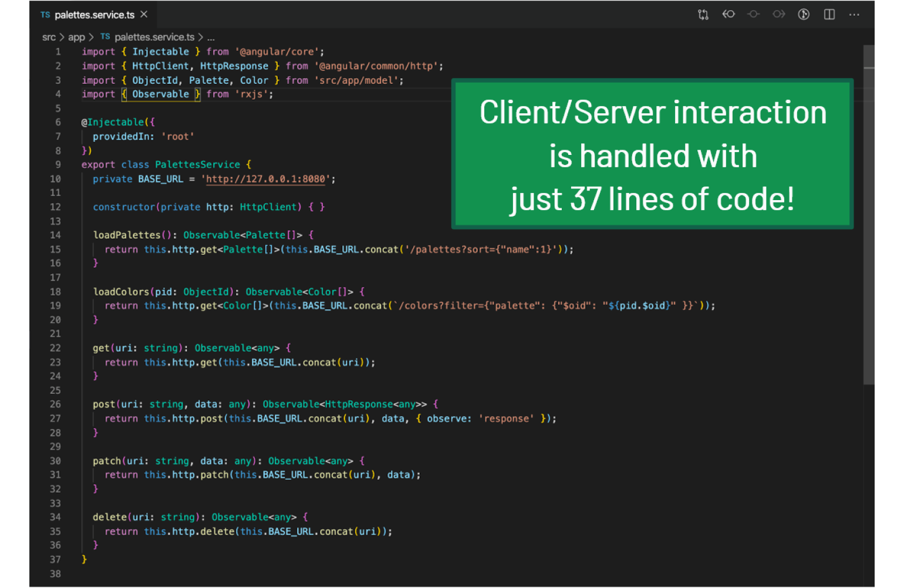The image size is (904, 588).
Task: Click 'HttpClient' type on line 12
Action: point(268,207)
